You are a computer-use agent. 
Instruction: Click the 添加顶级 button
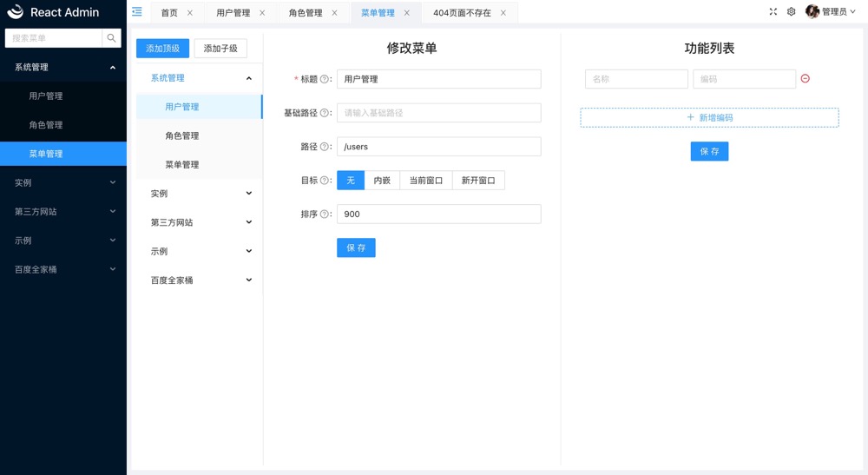(163, 48)
